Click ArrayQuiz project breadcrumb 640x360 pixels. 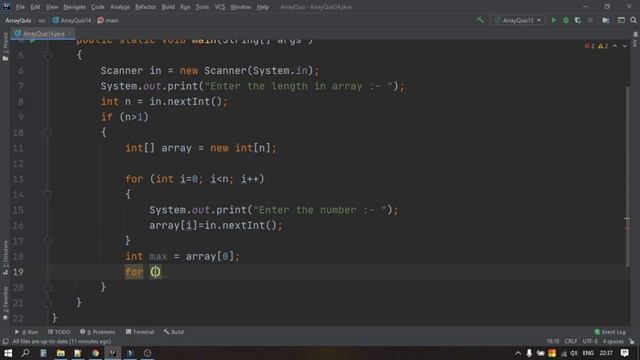coord(18,20)
